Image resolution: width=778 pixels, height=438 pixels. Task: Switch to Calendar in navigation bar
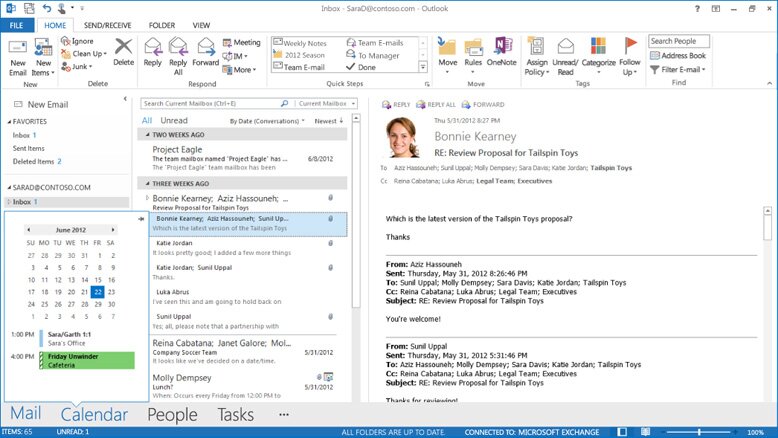[x=94, y=415]
